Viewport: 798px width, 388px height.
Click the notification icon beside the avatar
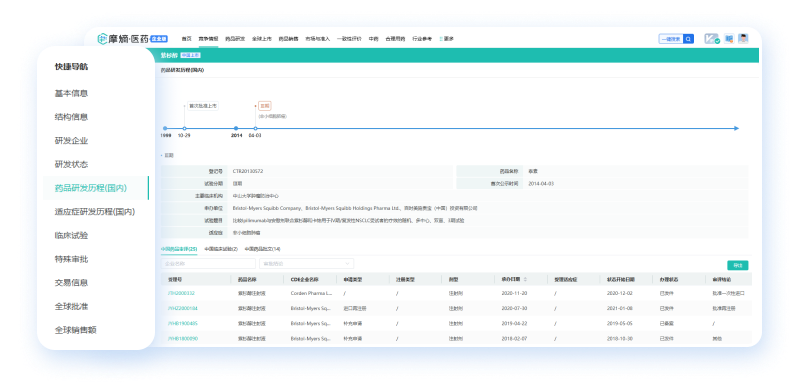(729, 39)
